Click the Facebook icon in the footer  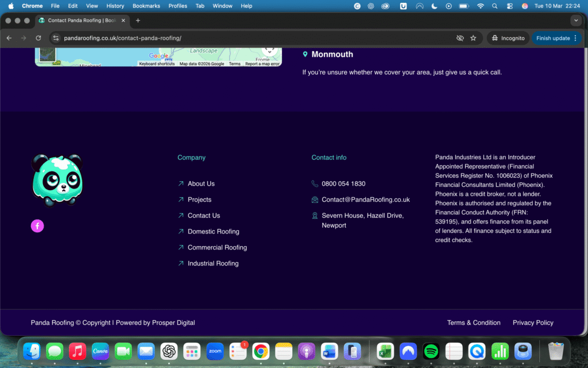(37, 226)
